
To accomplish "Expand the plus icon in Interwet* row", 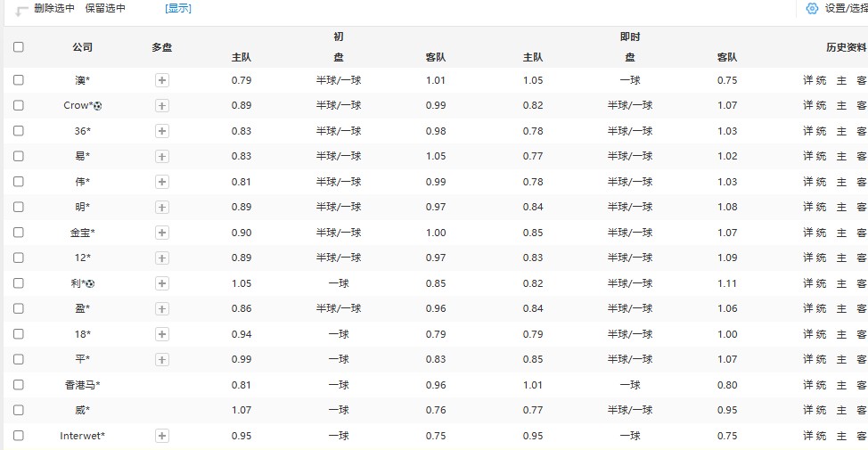I will 162,436.
